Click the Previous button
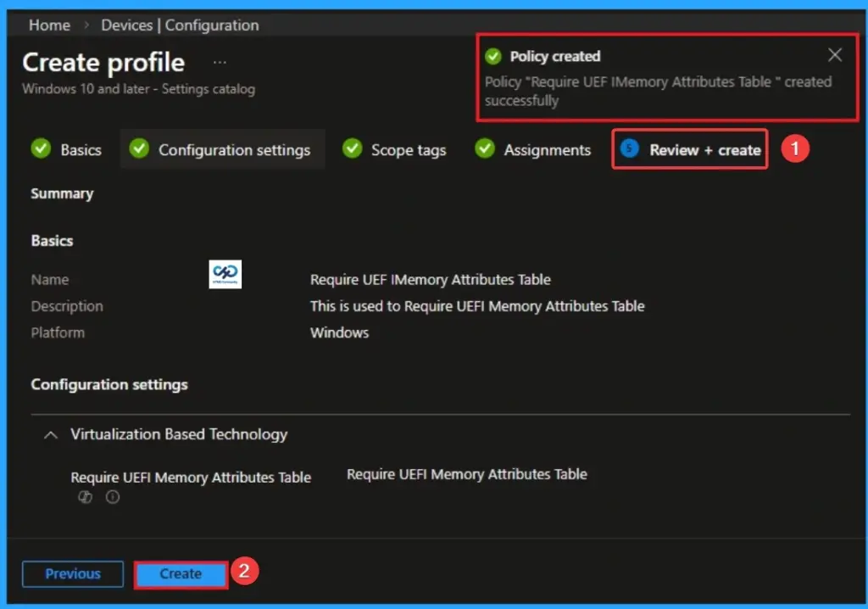868x609 pixels. [72, 574]
